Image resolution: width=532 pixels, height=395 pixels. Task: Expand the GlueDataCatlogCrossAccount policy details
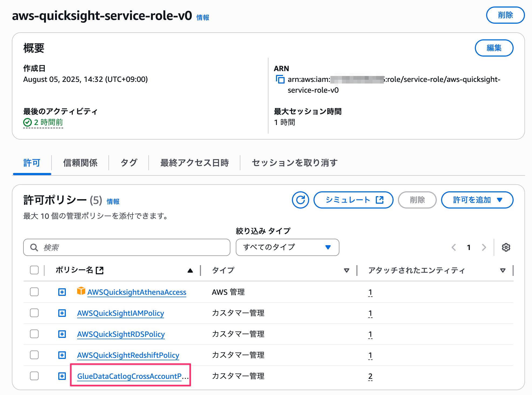point(62,376)
